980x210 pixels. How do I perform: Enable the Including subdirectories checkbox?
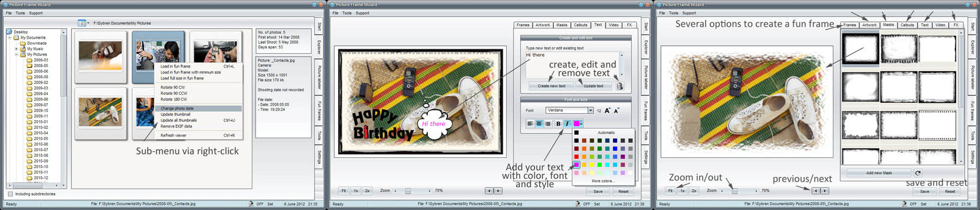click(10, 194)
